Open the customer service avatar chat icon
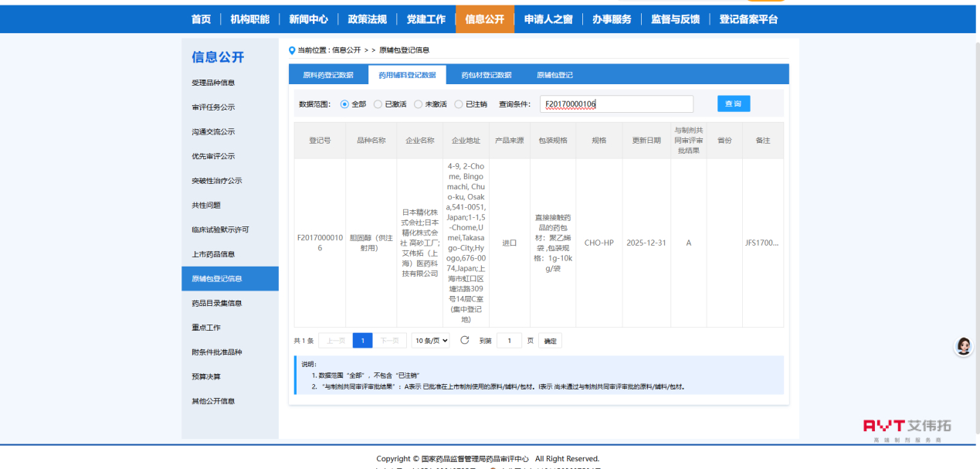Image resolution: width=980 pixels, height=469 pixels. point(963,346)
